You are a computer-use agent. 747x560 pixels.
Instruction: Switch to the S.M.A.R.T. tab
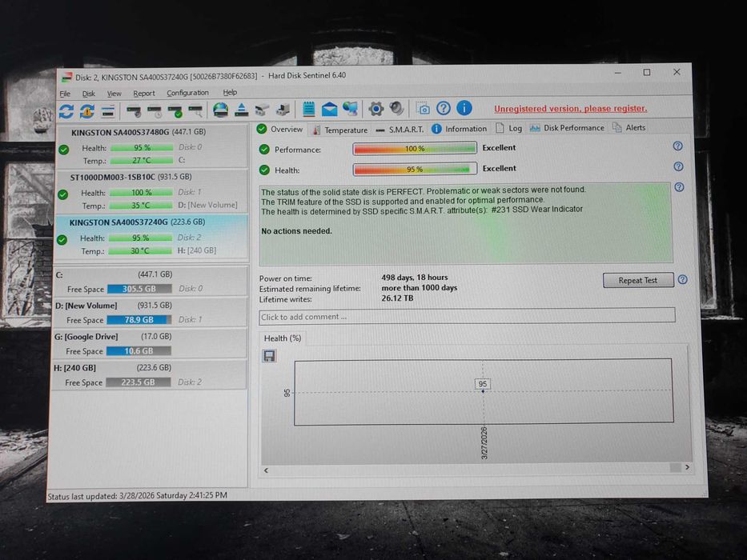400,130
